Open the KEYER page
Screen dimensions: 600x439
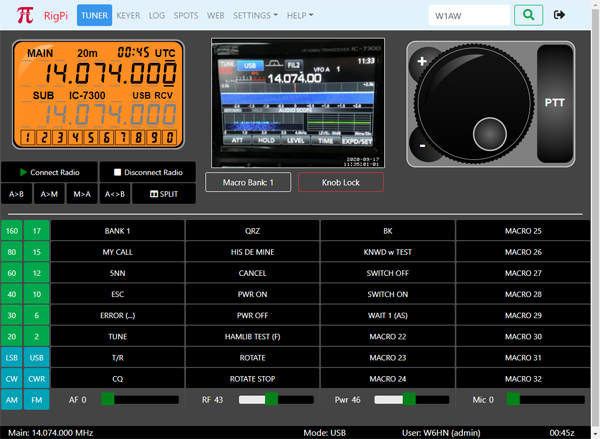pos(128,15)
